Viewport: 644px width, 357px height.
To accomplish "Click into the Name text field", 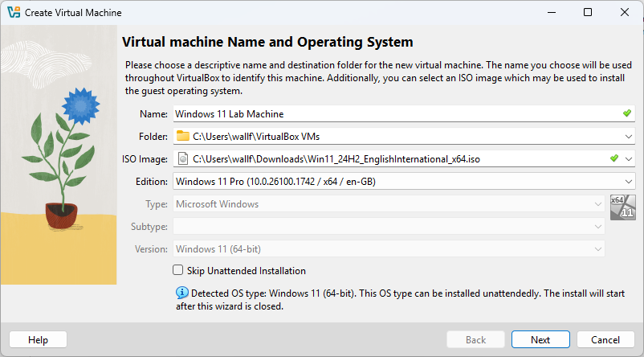I will [x=404, y=113].
